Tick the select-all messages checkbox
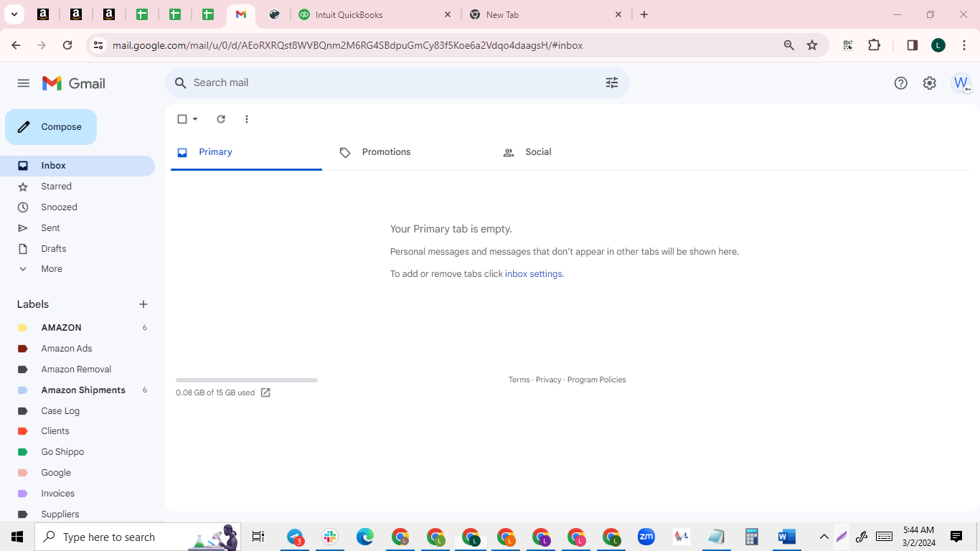980x551 pixels. (182, 119)
